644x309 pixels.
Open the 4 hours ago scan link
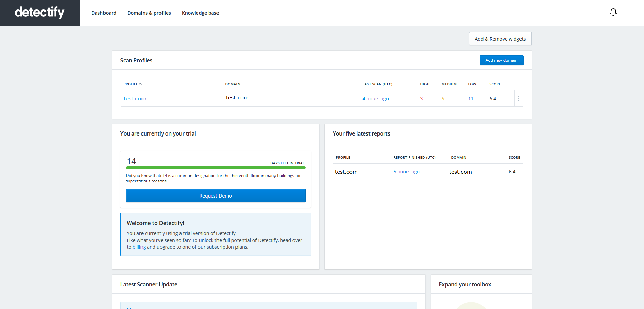click(376, 99)
